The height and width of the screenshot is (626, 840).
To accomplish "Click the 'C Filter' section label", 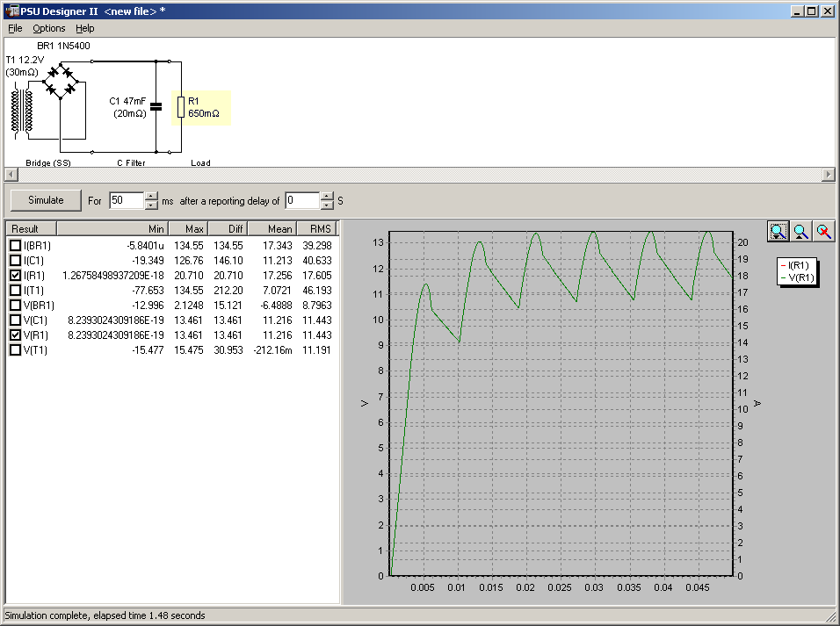I will 131,162.
